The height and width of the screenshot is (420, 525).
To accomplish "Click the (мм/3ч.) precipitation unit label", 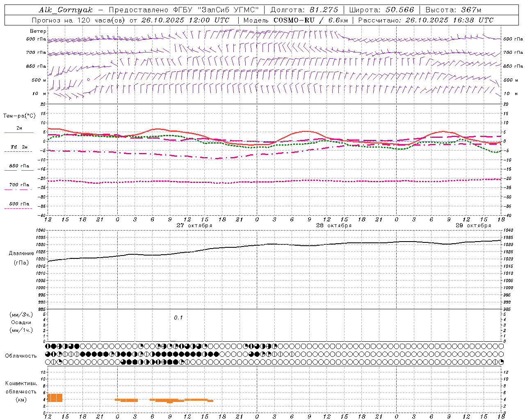I will coord(21,315).
